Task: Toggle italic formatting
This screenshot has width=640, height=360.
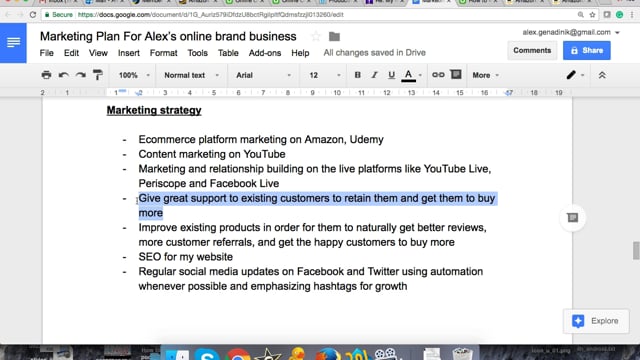Action: (x=374, y=75)
